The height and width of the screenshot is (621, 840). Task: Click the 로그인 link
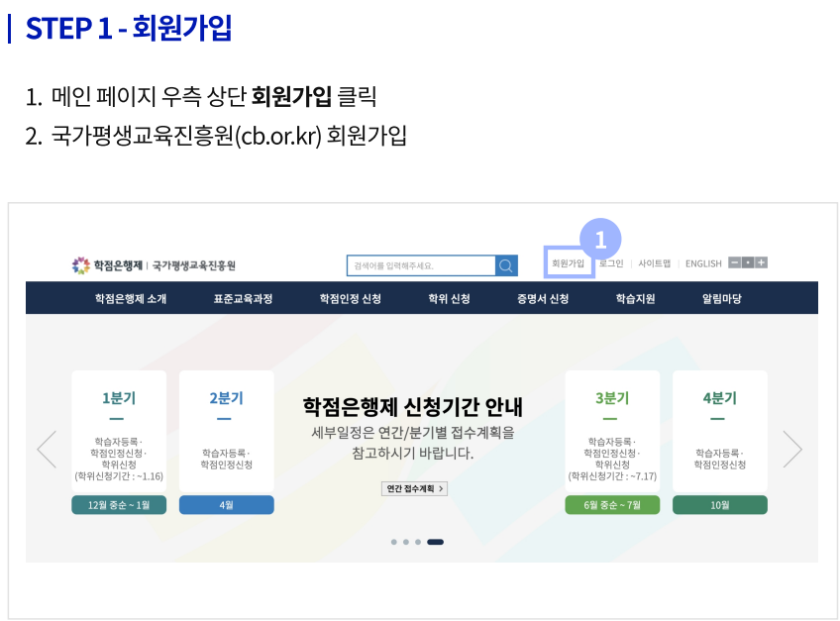click(x=611, y=263)
